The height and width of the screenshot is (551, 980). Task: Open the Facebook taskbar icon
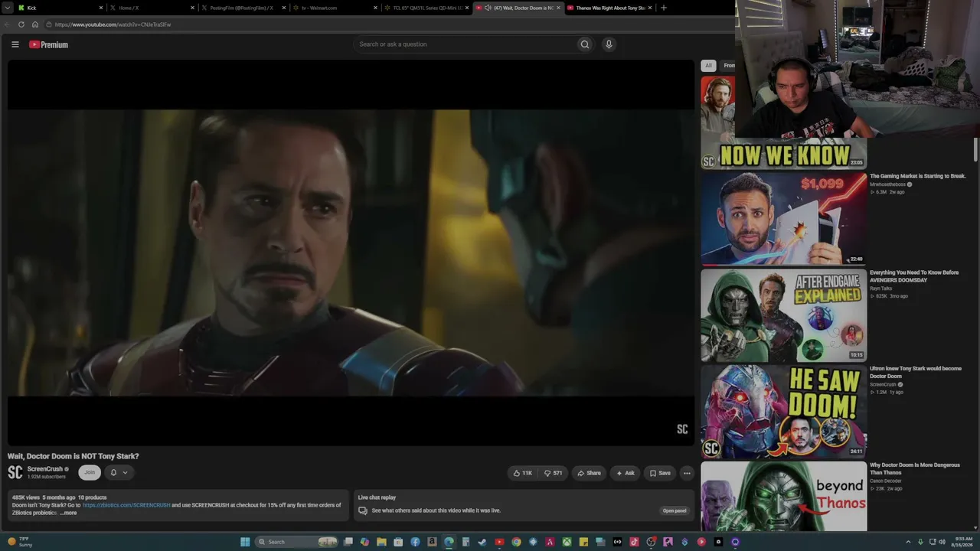pos(415,542)
